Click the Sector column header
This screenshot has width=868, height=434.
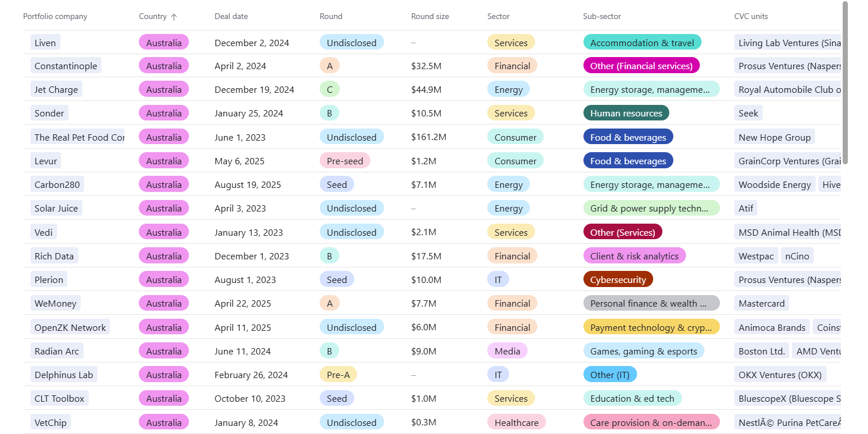tap(498, 17)
